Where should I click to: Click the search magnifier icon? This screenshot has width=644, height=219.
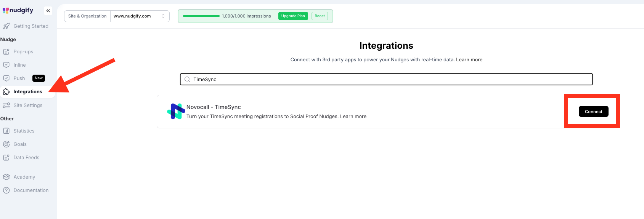(x=187, y=80)
